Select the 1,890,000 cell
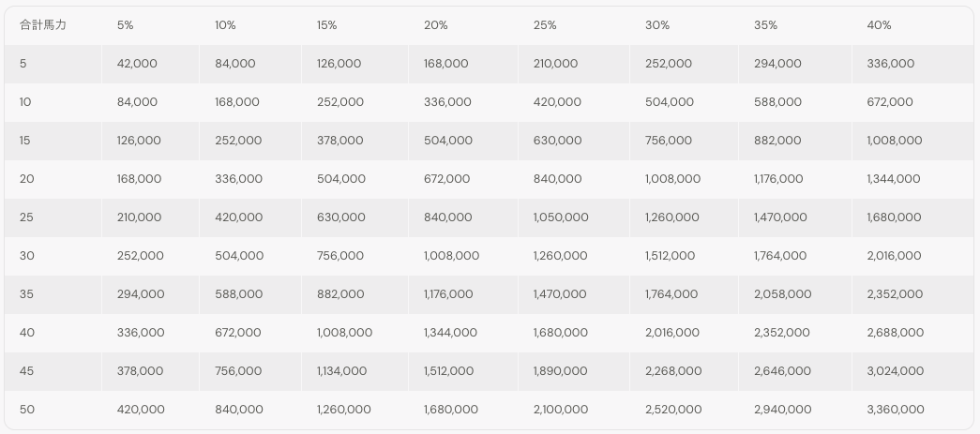 coord(561,371)
